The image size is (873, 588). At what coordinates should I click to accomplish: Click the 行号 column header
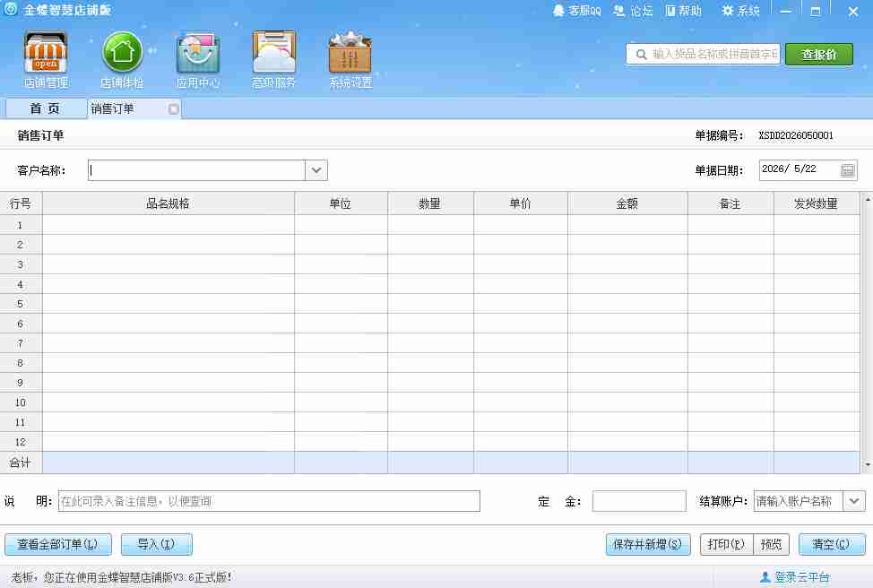coord(21,203)
